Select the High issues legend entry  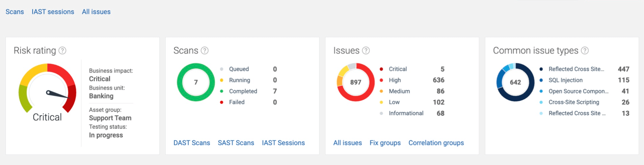pos(395,80)
